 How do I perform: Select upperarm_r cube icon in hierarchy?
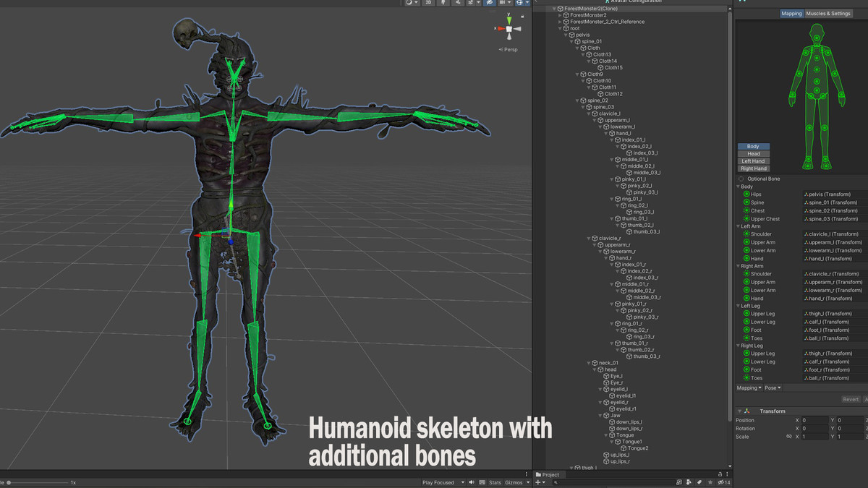pyautogui.click(x=601, y=245)
